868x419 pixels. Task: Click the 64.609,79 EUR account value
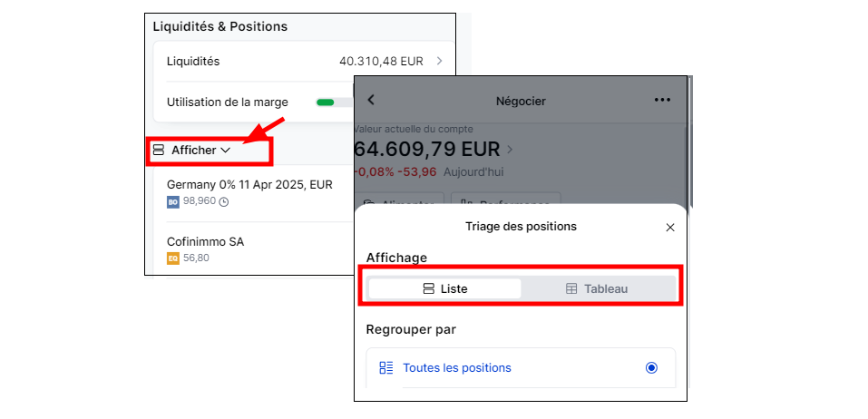[x=427, y=150]
